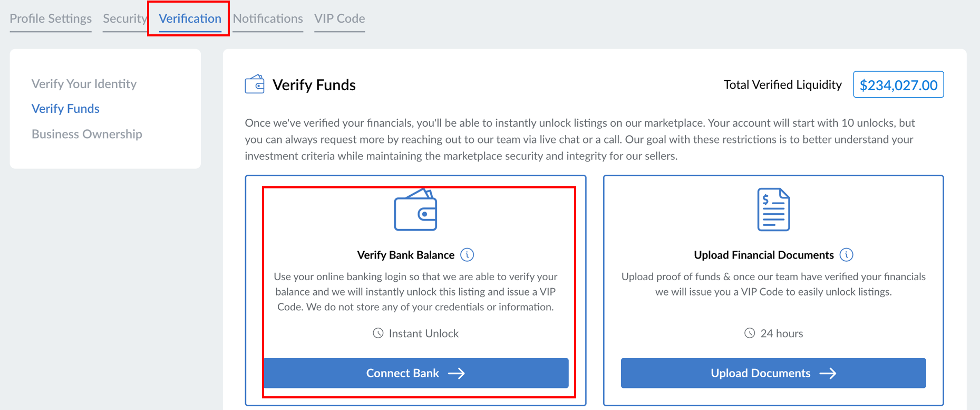This screenshot has width=980, height=410.
Task: Open the Profile Settings tab
Action: [x=51, y=18]
